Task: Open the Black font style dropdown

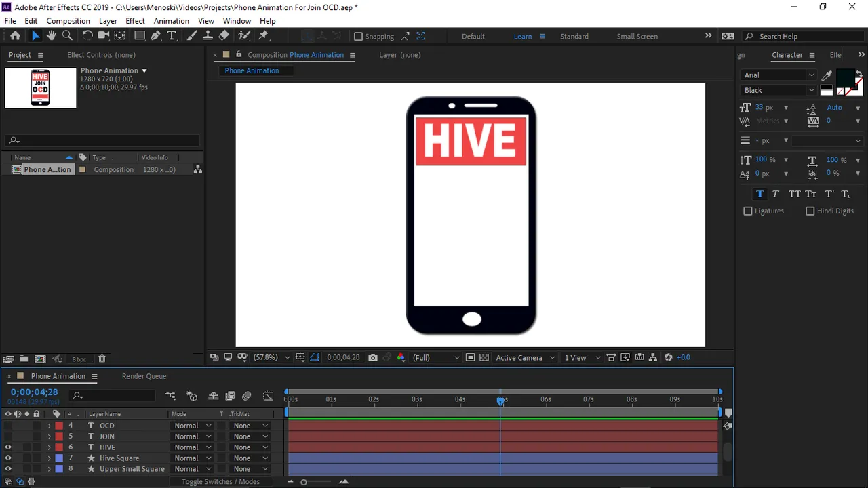Action: click(x=778, y=90)
